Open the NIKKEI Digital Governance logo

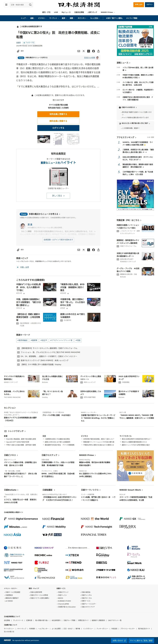(21, 519)
